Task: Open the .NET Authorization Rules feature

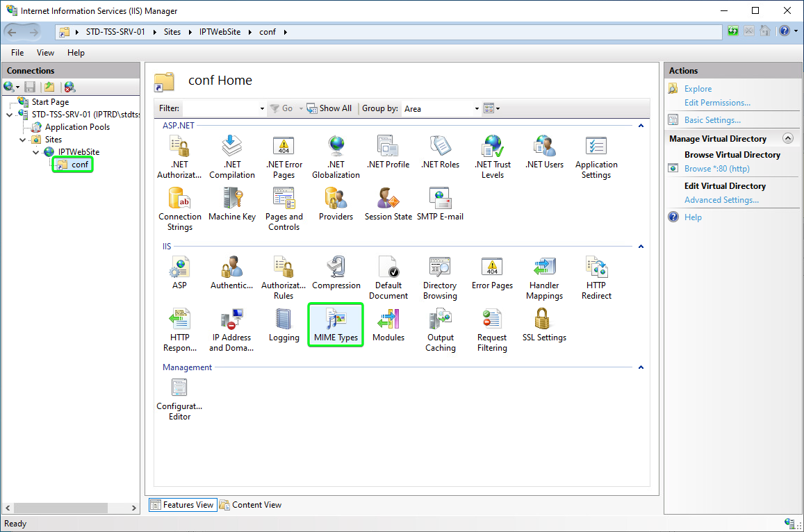Action: coord(179,158)
